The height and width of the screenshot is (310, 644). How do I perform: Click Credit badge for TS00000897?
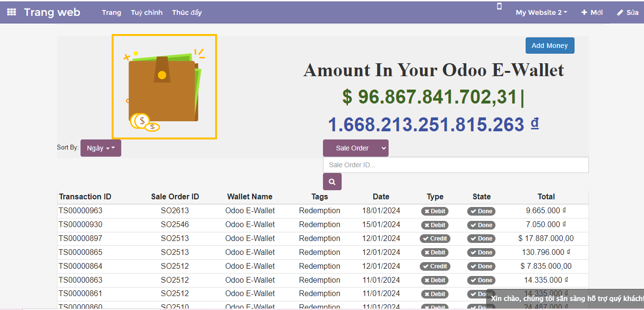point(435,239)
